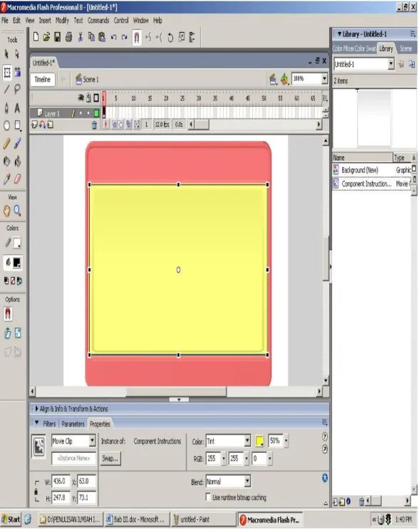The image size is (419, 532).
Task: Open the Insert menu
Action: pos(45,21)
